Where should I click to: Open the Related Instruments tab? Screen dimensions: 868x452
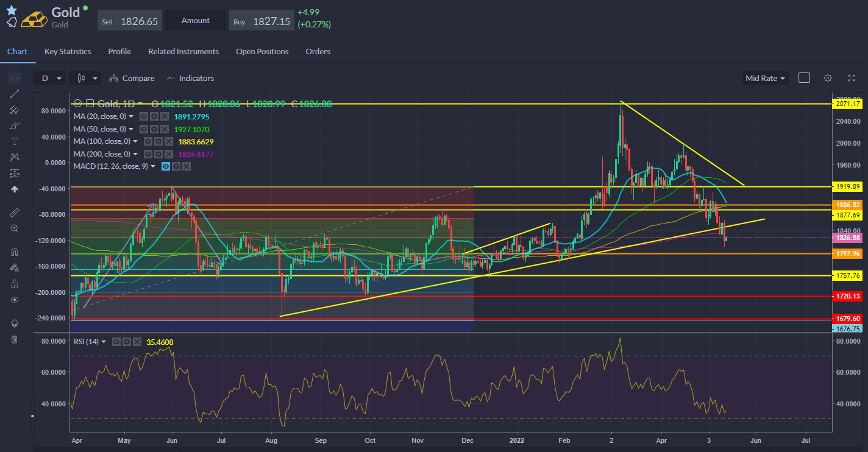[183, 51]
